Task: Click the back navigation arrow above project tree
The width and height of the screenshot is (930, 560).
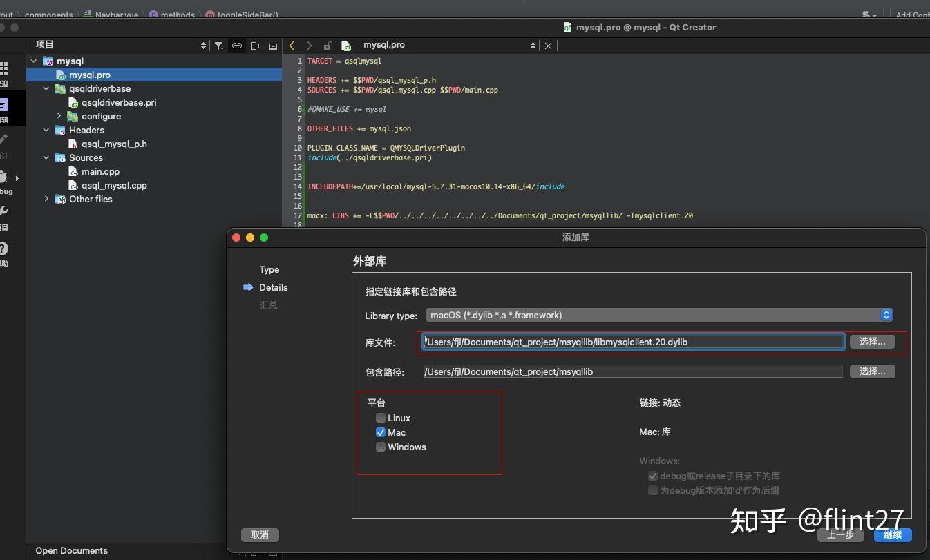Action: 291,45
